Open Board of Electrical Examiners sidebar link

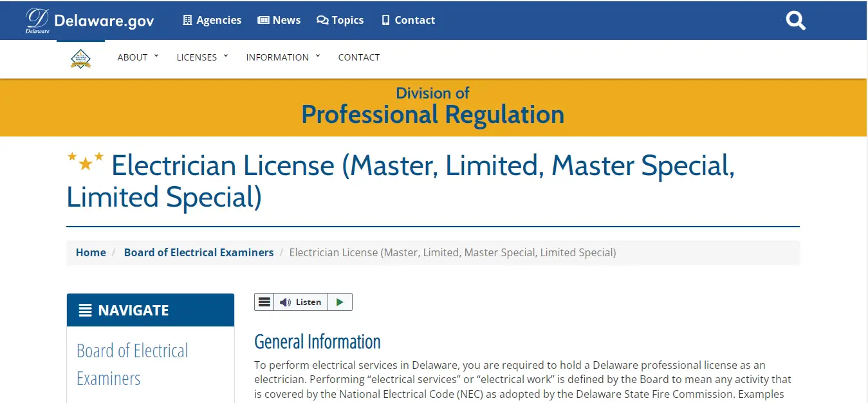133,364
